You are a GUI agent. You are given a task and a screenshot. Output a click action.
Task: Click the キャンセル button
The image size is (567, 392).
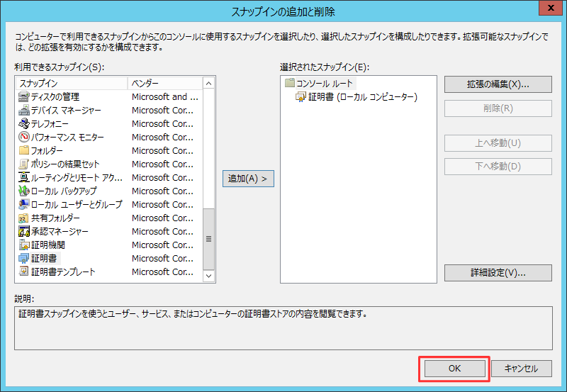pos(522,368)
